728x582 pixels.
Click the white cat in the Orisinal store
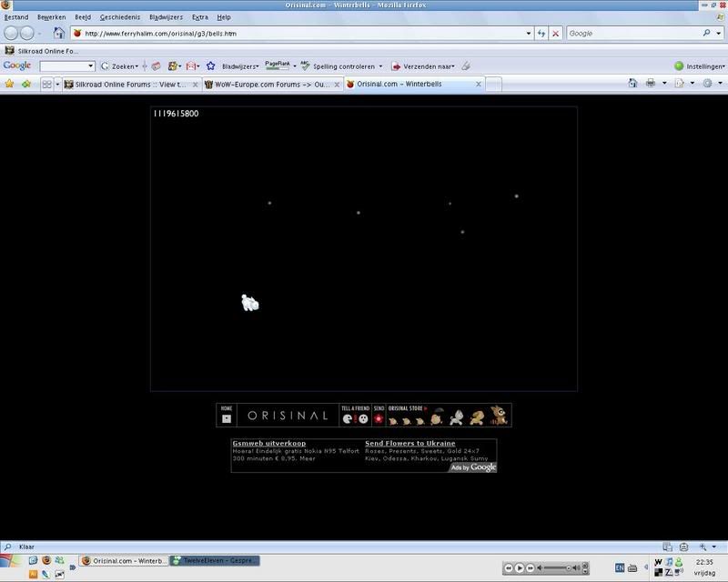click(458, 417)
